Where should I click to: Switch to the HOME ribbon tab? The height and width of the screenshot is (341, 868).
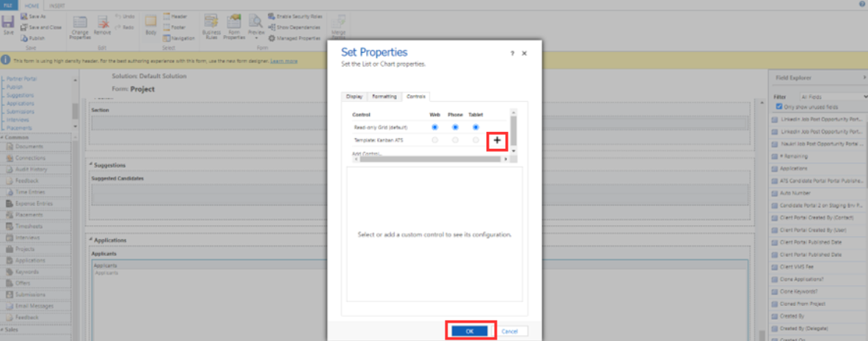(x=31, y=4)
